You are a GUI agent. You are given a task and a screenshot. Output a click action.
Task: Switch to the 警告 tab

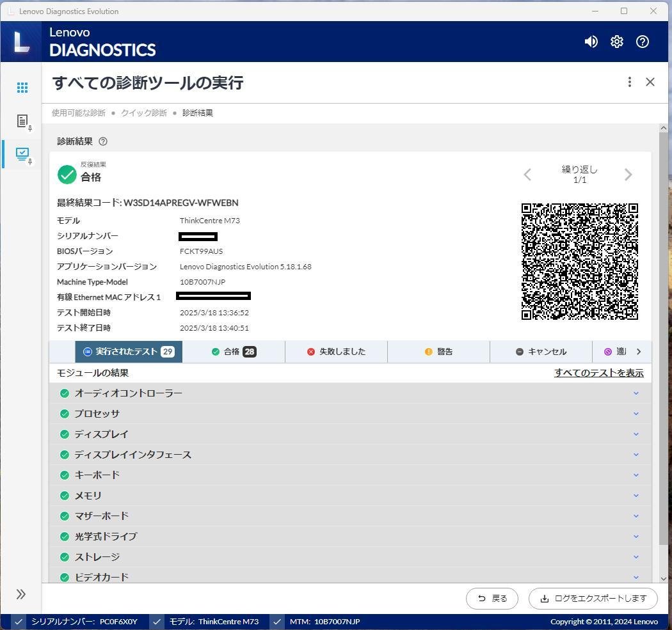(x=438, y=352)
